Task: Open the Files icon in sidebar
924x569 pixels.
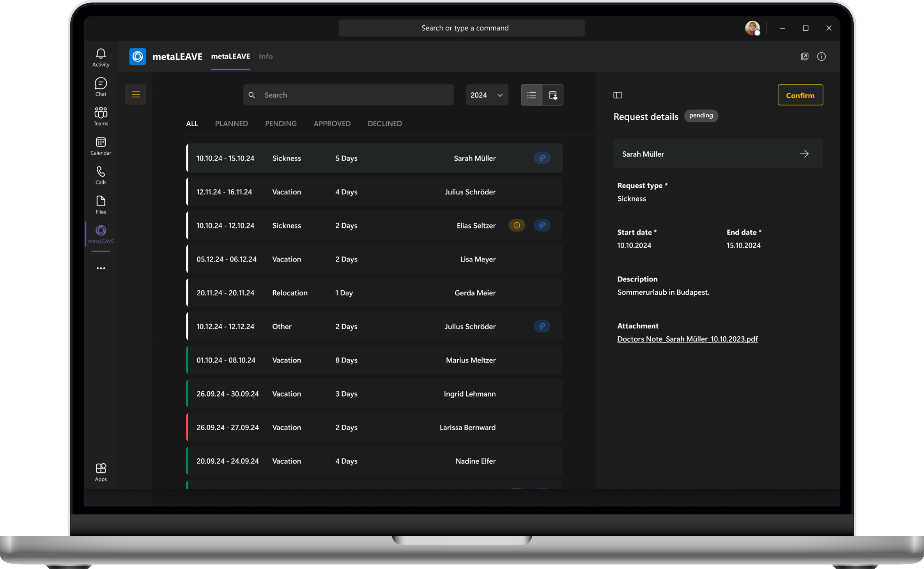Action: [101, 205]
